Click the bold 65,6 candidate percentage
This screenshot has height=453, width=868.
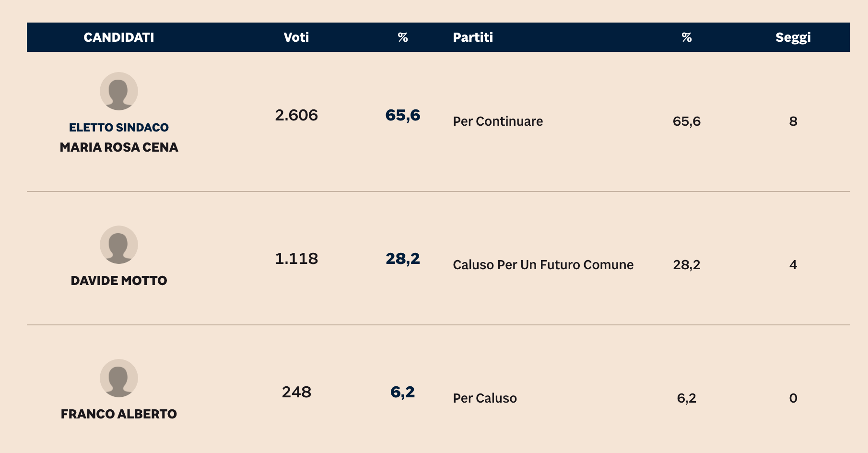click(403, 115)
